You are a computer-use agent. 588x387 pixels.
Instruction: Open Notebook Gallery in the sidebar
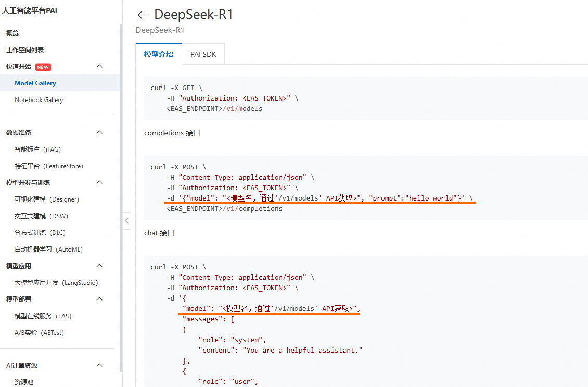click(x=39, y=100)
